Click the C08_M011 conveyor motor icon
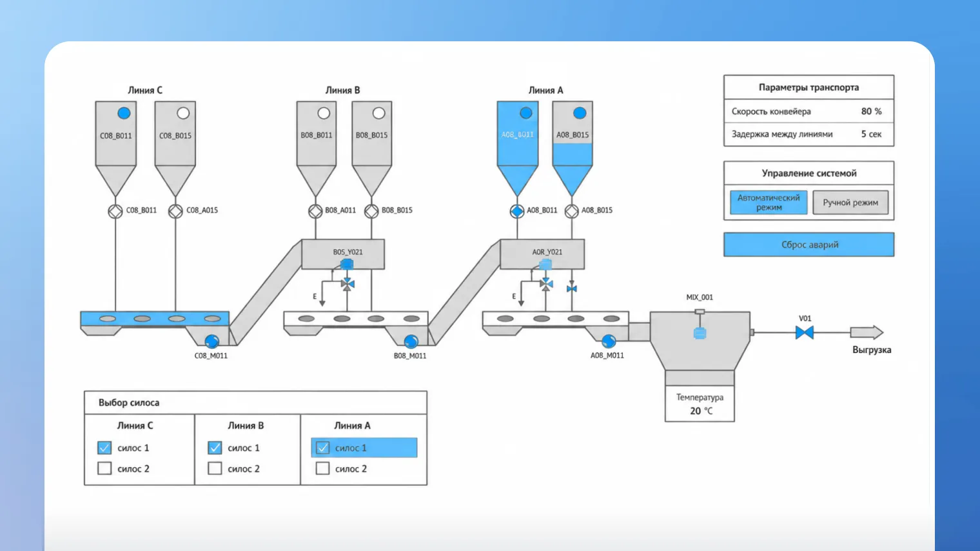The width and height of the screenshot is (980, 551). coord(211,341)
